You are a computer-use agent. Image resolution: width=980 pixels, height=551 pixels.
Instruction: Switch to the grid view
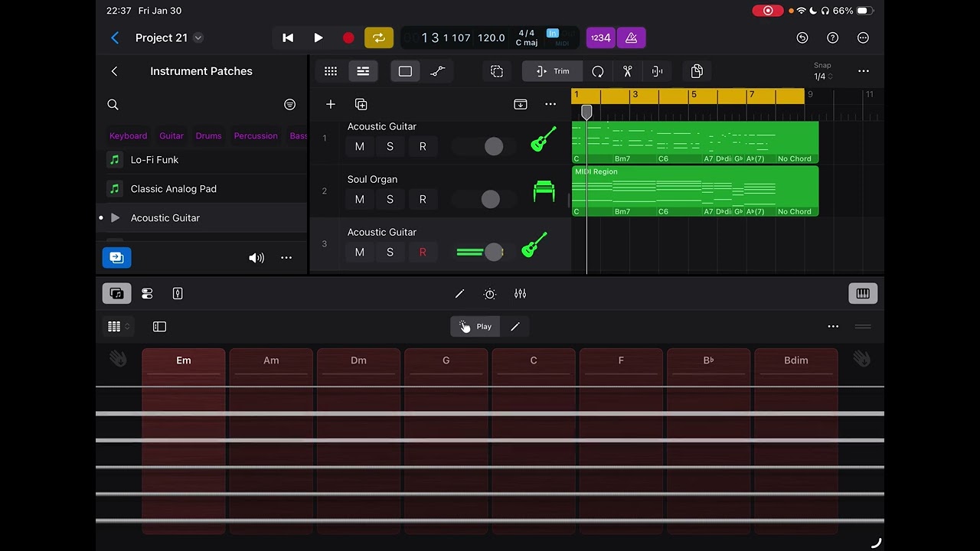(x=331, y=71)
